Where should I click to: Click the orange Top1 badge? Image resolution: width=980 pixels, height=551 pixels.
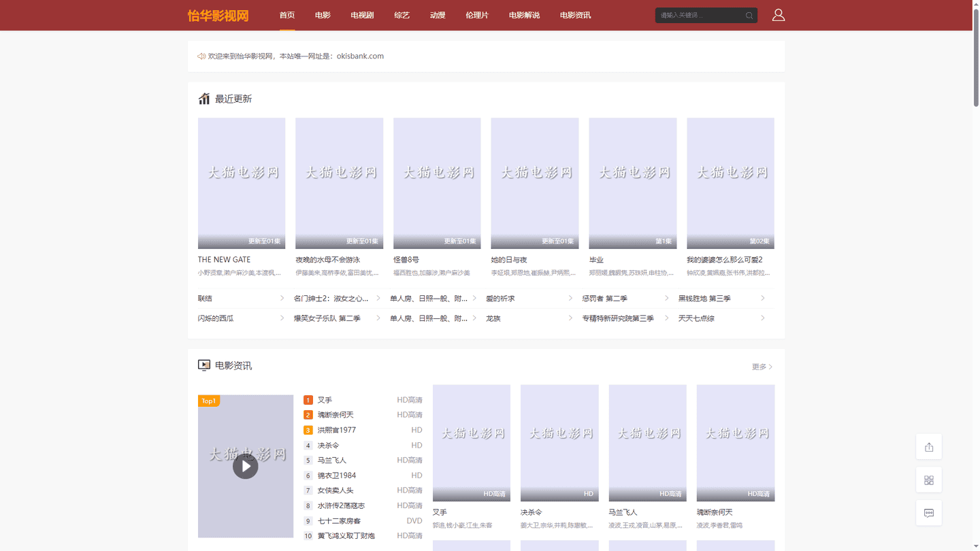click(209, 401)
